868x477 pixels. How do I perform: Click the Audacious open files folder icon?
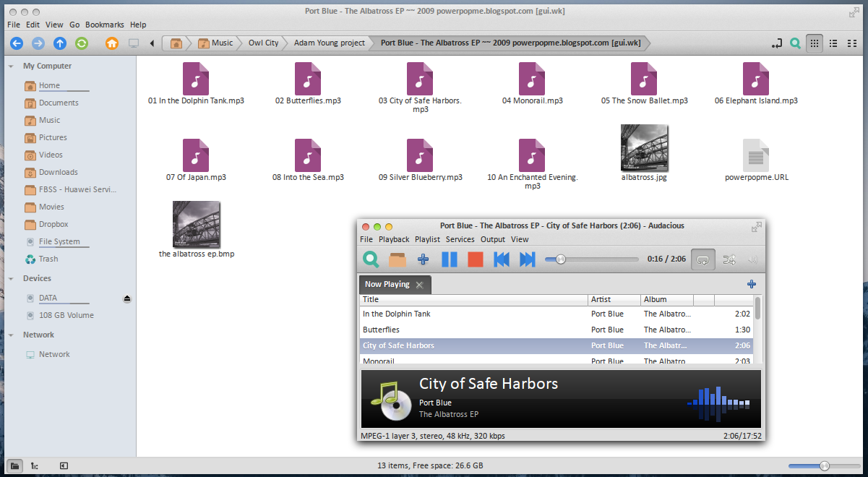(x=398, y=259)
